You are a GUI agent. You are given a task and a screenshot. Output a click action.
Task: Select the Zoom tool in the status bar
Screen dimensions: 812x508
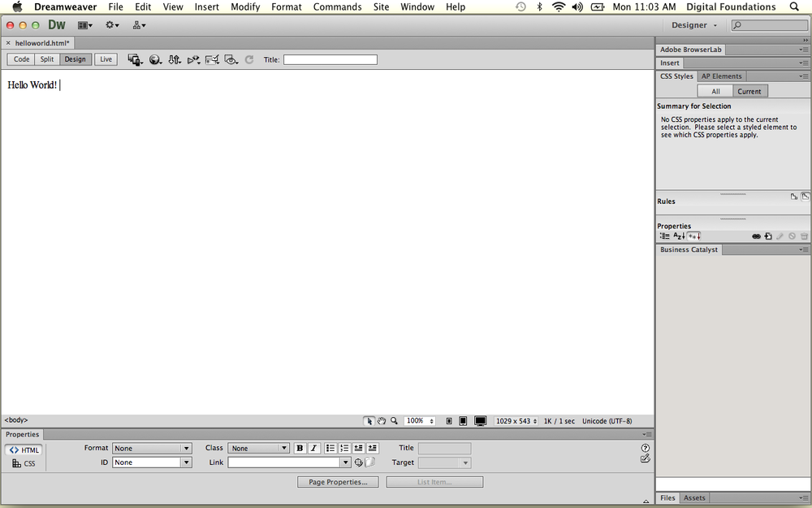tap(395, 421)
